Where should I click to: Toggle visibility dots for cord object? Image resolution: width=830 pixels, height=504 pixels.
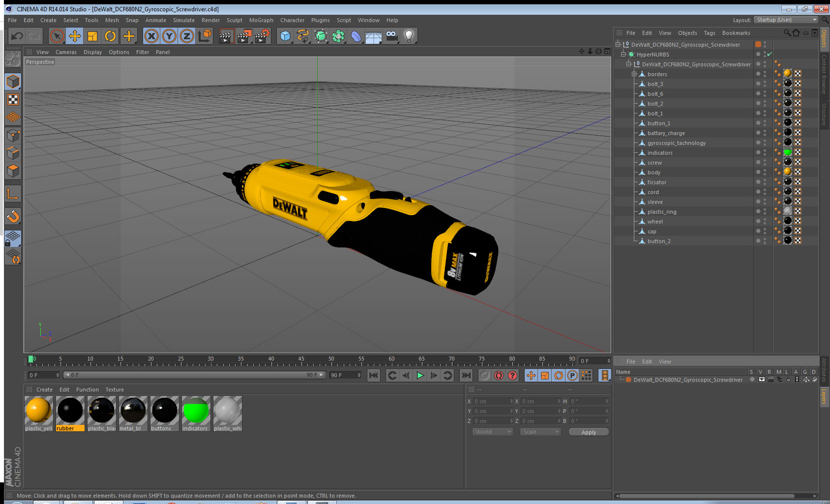coord(765,192)
